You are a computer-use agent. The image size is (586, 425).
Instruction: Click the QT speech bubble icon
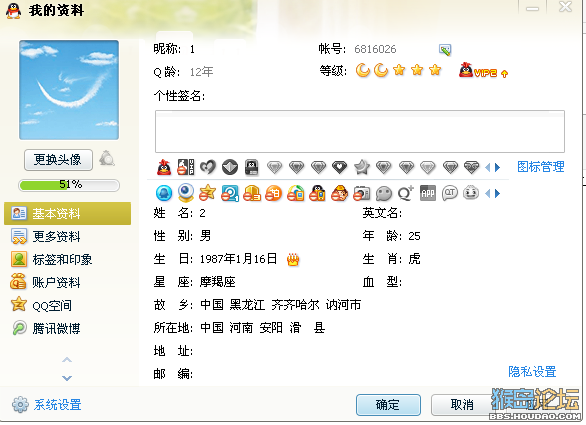[450, 193]
